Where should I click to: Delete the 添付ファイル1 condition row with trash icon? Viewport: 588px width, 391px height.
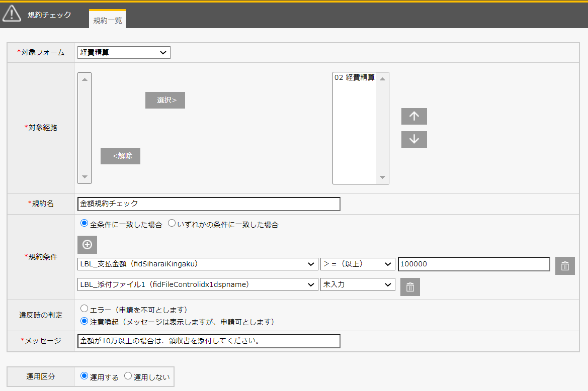[x=410, y=287]
